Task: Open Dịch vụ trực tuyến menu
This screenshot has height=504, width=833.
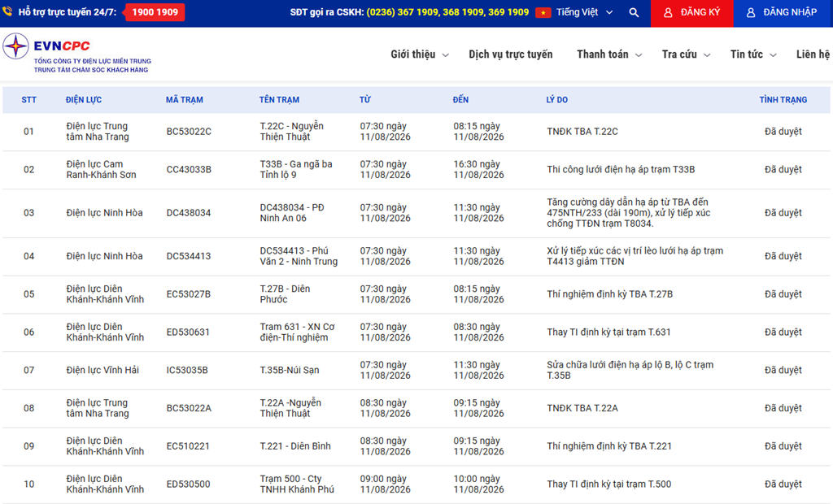Action: tap(511, 54)
